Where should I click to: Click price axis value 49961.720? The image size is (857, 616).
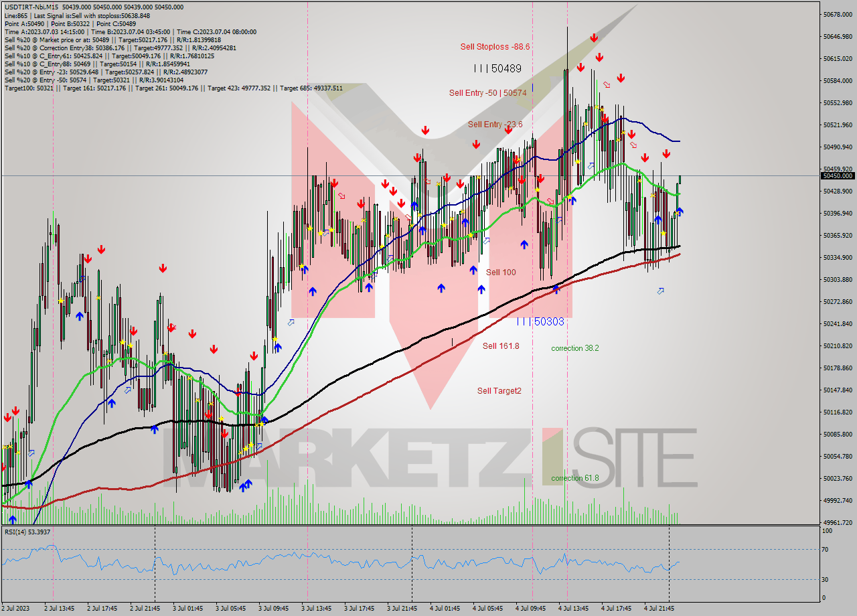pos(838,522)
